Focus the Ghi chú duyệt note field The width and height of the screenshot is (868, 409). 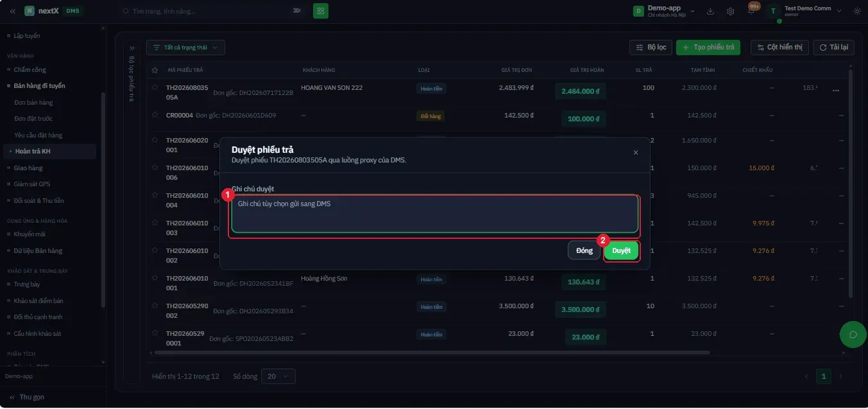coord(434,214)
